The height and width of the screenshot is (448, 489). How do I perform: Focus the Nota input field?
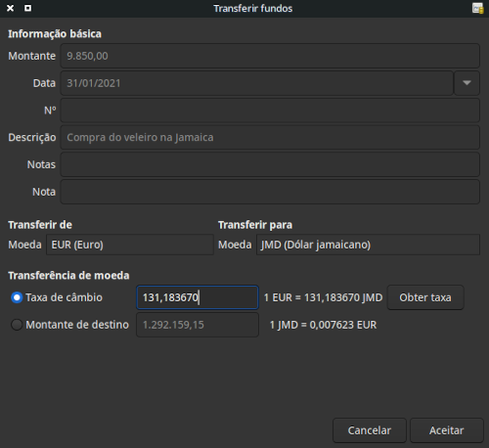click(270, 192)
